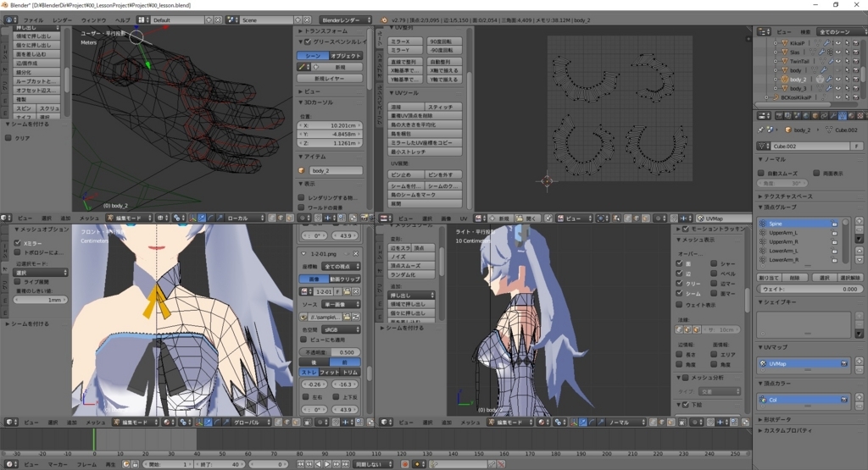This screenshot has width=868, height=470.
Task: Open the World properties globe tab
Action: click(807, 115)
